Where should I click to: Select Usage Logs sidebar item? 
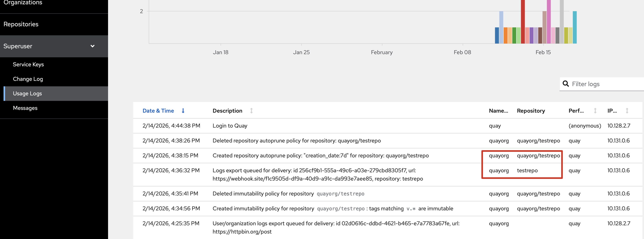click(x=27, y=93)
